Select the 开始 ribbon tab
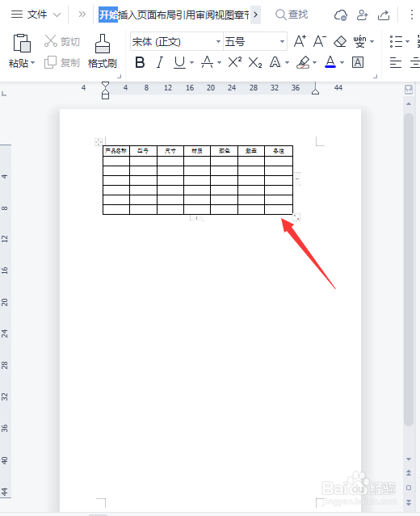 [108, 15]
